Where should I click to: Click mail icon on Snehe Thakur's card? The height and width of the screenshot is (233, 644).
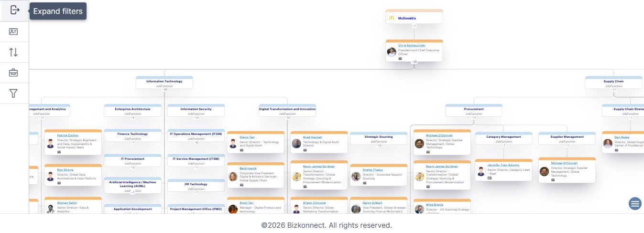(x=365, y=183)
